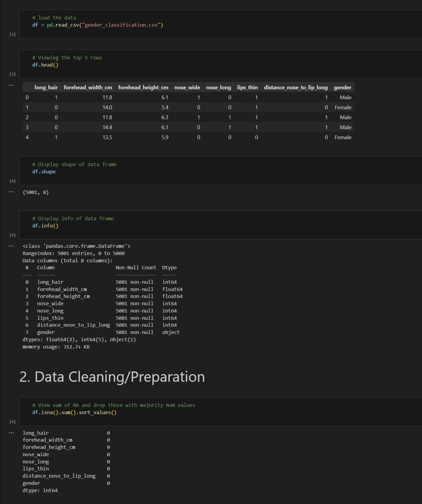The height and width of the screenshot is (504, 422).
Task: Click the dtype: int64 line in the isna output
Action: 40,490
